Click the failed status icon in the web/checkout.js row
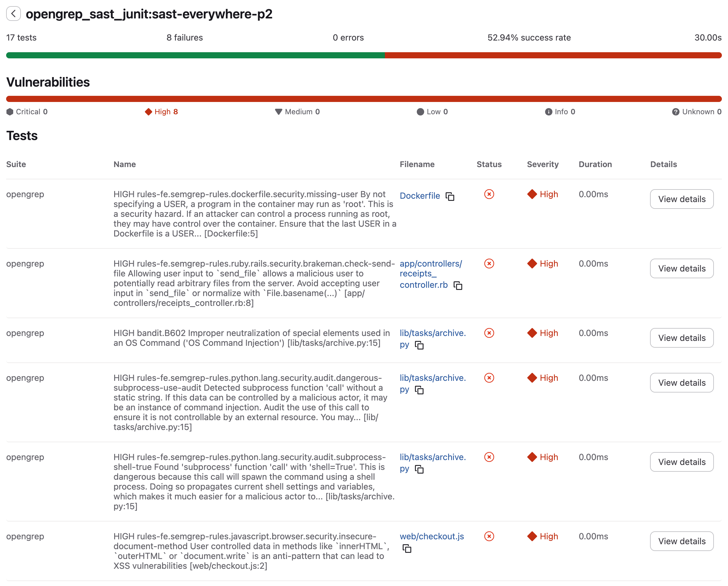The width and height of the screenshot is (728, 586). (489, 536)
